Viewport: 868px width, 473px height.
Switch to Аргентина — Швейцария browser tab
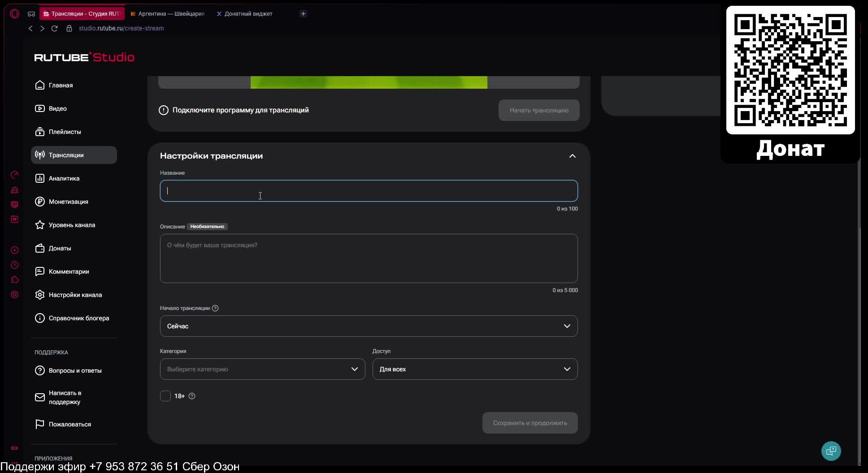167,14
